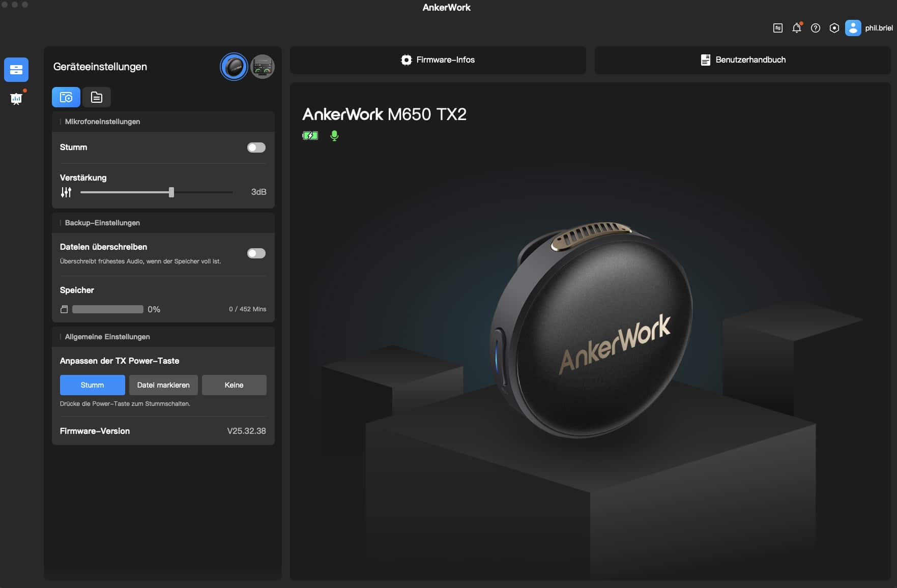Open the phil.briel user avatar
This screenshot has height=588, width=897.
853,28
